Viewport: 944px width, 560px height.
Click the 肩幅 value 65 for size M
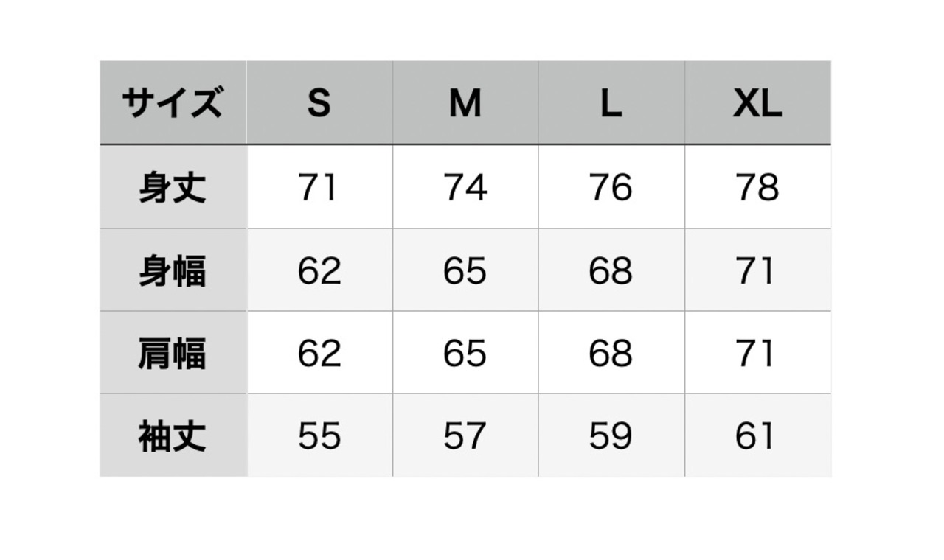(465, 354)
